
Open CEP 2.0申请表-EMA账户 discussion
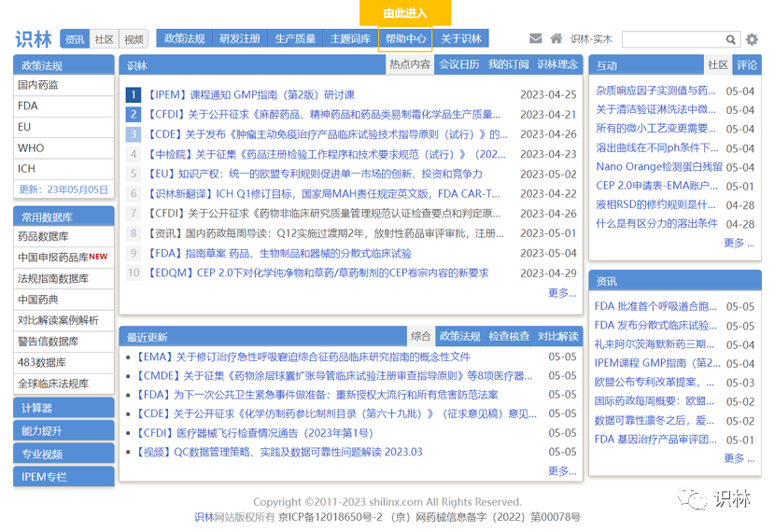tap(656, 186)
